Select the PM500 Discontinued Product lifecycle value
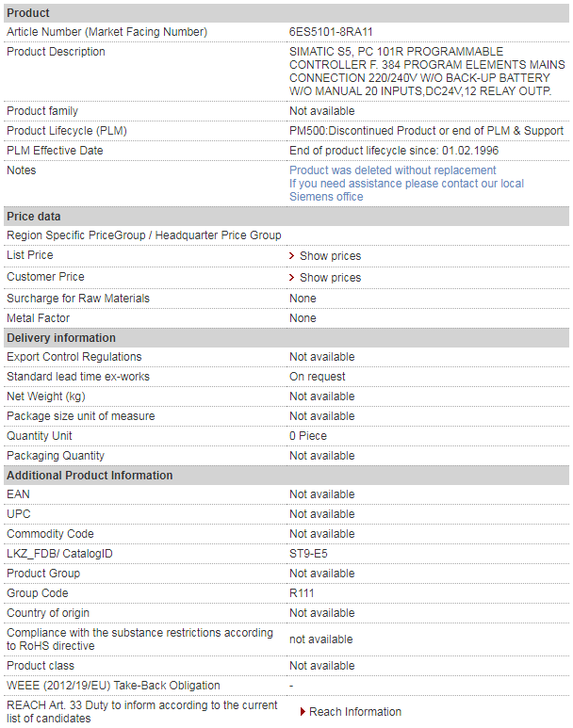 click(x=426, y=131)
